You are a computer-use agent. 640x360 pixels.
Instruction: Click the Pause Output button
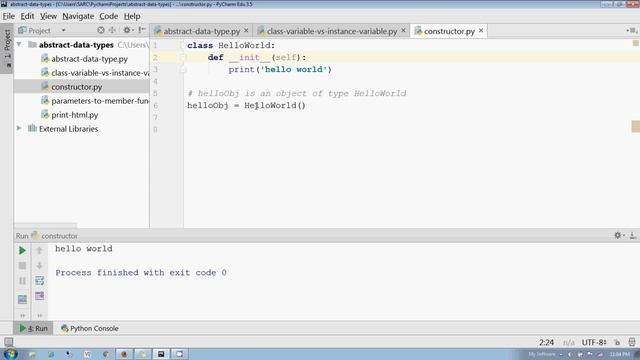[x=22, y=281]
